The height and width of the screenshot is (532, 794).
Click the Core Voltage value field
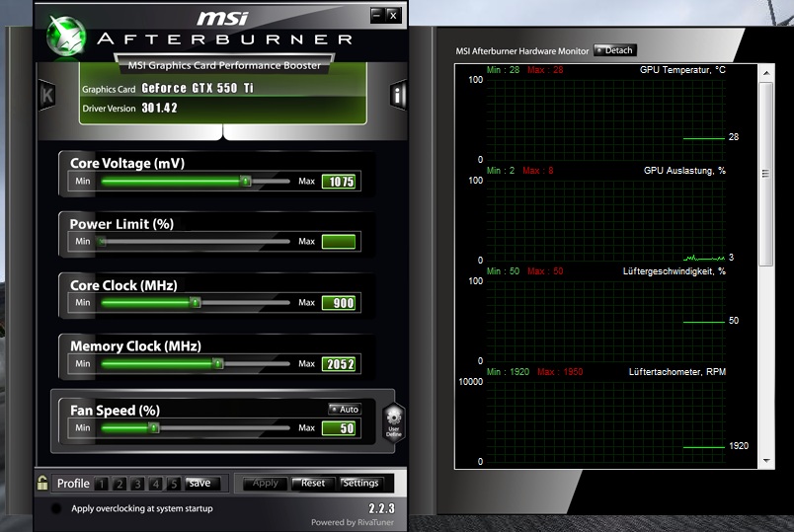coord(338,182)
